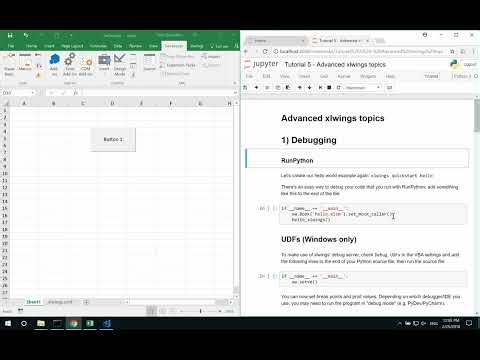Viewport: 480px width, 360px height.
Task: Open Insert controls menu in Developer ribbon
Action: tap(104, 63)
